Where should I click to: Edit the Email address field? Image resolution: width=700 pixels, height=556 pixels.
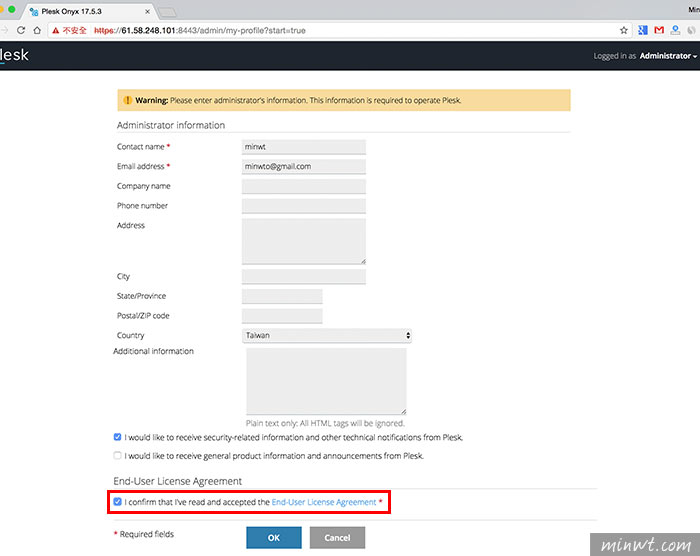point(304,167)
